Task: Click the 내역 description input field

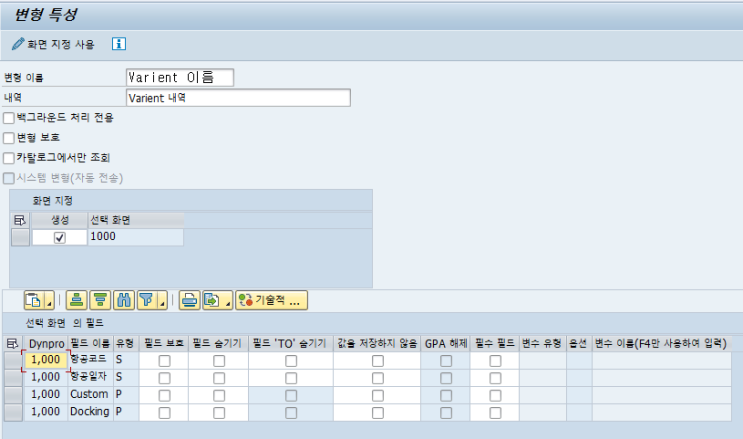Action: [x=238, y=98]
